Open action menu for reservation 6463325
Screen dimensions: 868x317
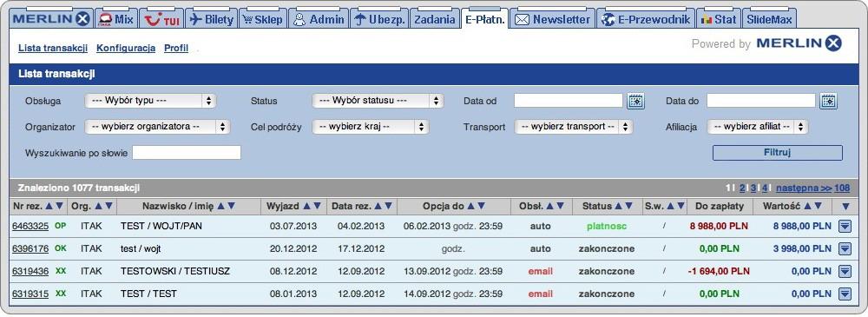point(845,227)
